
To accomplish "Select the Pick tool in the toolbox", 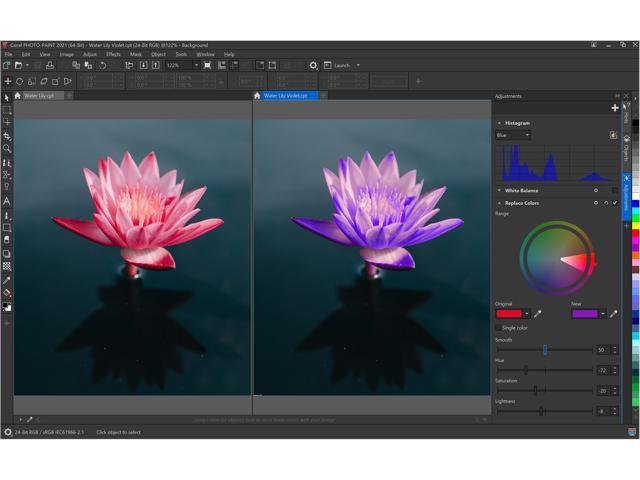I will (x=7, y=97).
